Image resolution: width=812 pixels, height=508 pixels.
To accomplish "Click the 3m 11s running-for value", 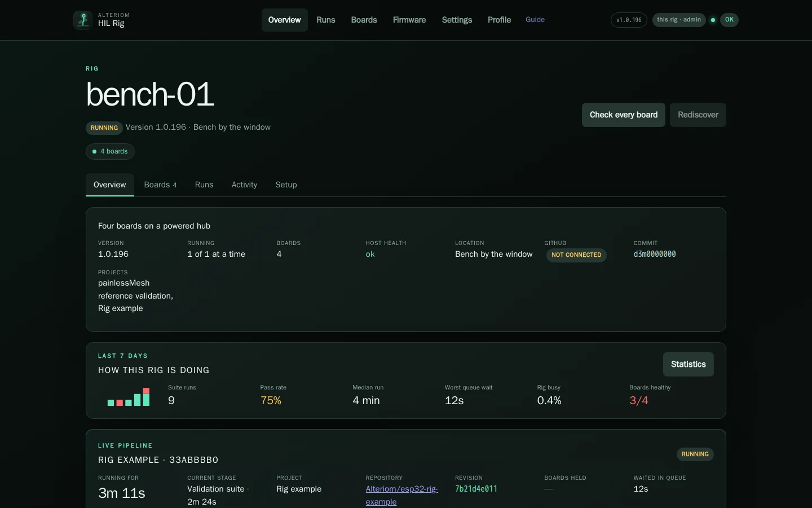I will click(x=122, y=493).
